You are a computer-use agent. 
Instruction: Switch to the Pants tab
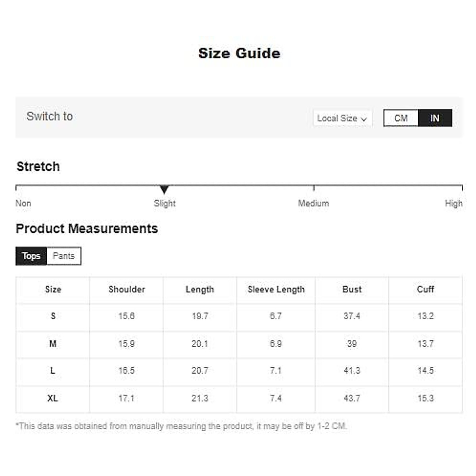63,256
